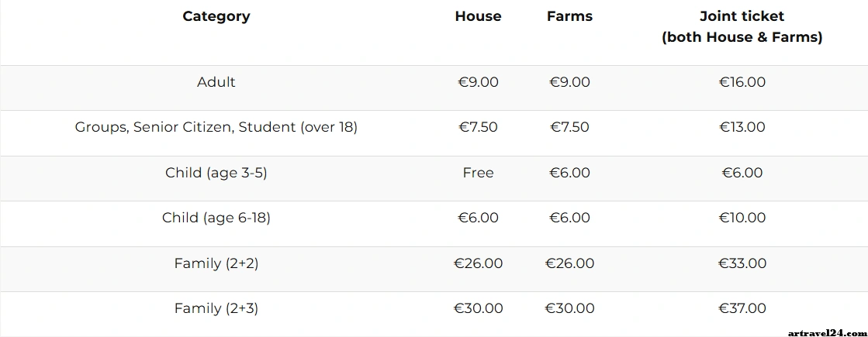868x337 pixels.
Task: Click the Family (2+3) farms price €30.00
Action: coord(569,308)
